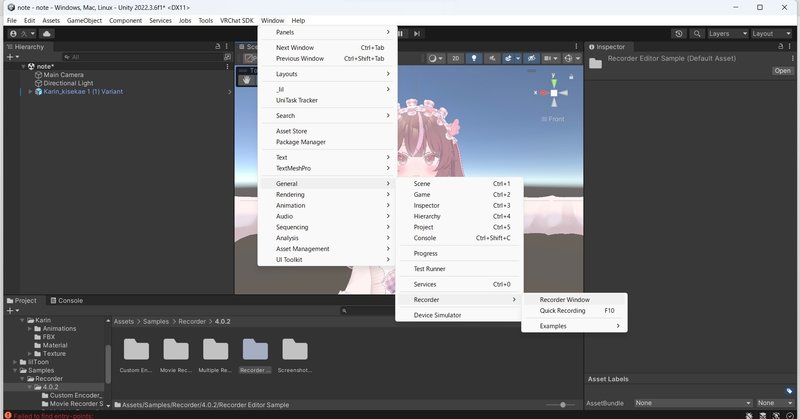This screenshot has height=419, width=800.
Task: Click Recorder in the Project breadcrumb
Action: coord(192,322)
